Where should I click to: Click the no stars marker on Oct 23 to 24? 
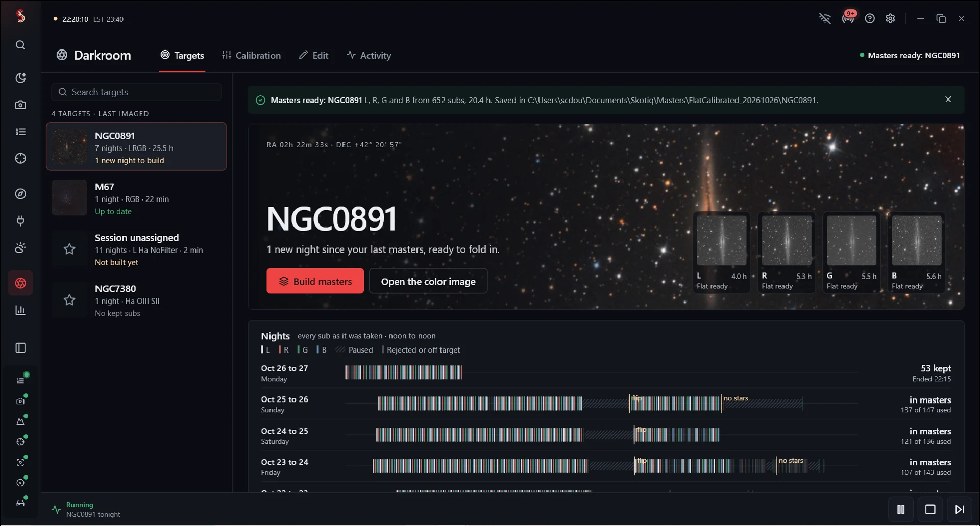coord(791,461)
